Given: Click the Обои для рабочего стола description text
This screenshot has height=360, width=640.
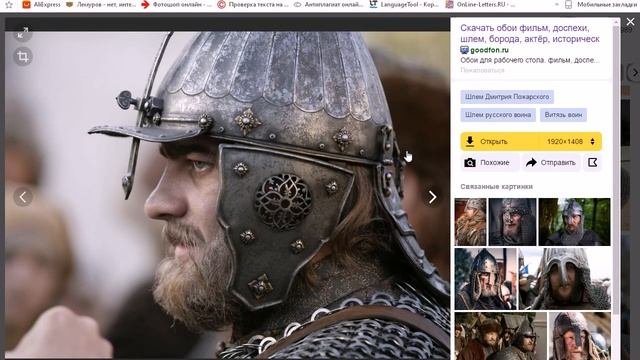Looking at the screenshot, I should 530,60.
